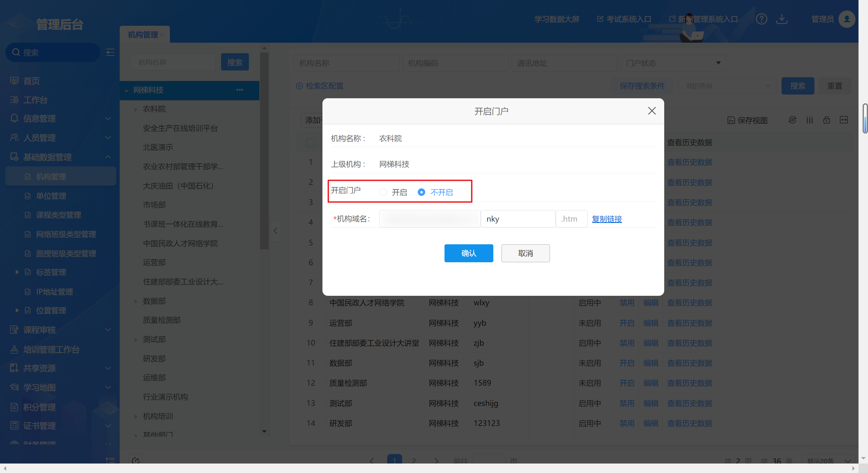Click the download icon in header
This screenshot has width=868, height=473.
(782, 19)
